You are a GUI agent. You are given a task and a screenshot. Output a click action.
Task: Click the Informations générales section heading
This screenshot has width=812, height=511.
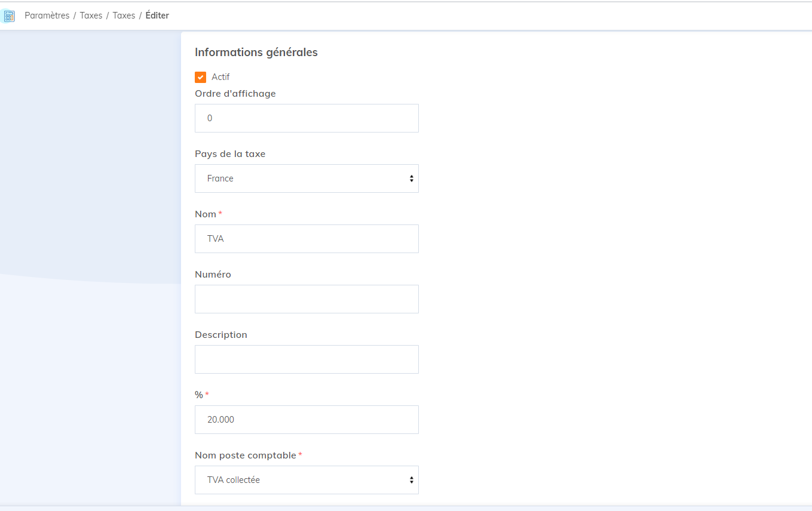256,53
